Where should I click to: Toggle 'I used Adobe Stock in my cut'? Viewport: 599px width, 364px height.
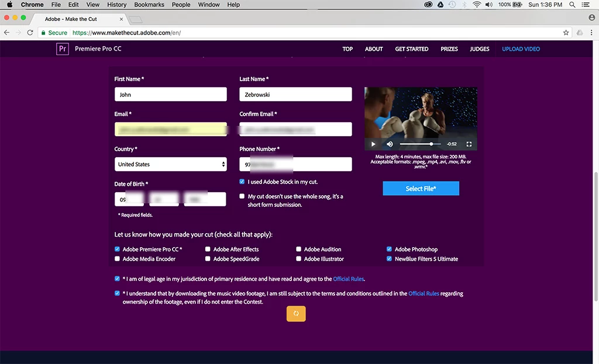tap(242, 182)
